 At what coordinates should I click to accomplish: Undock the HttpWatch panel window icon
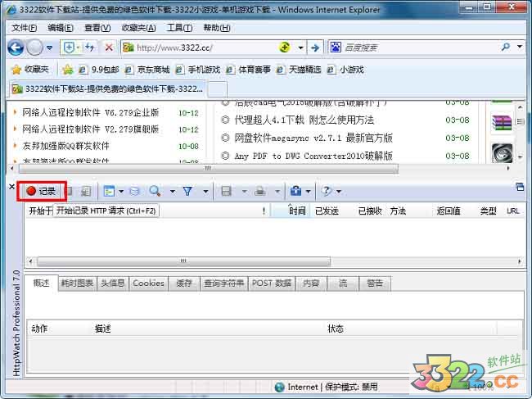520,187
